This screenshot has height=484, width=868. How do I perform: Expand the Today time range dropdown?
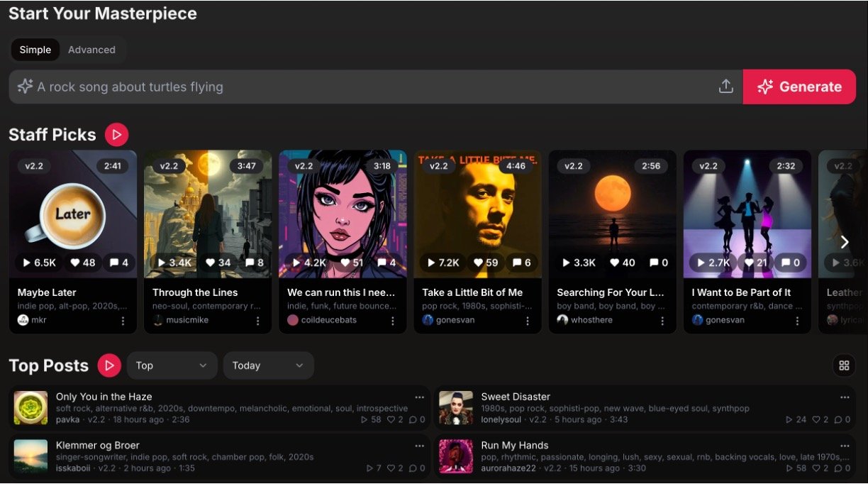pyautogui.click(x=268, y=365)
